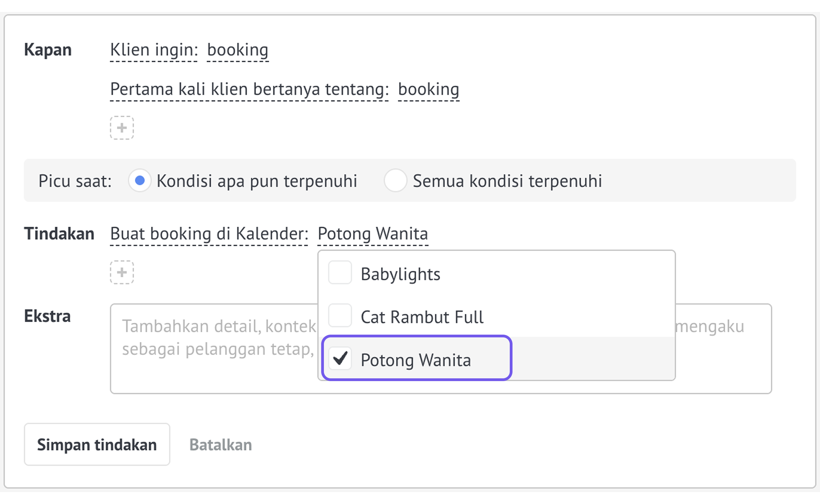Viewport: 820px width, 504px height.
Task: Uncheck the Potong Wanita checkbox
Action: [340, 359]
